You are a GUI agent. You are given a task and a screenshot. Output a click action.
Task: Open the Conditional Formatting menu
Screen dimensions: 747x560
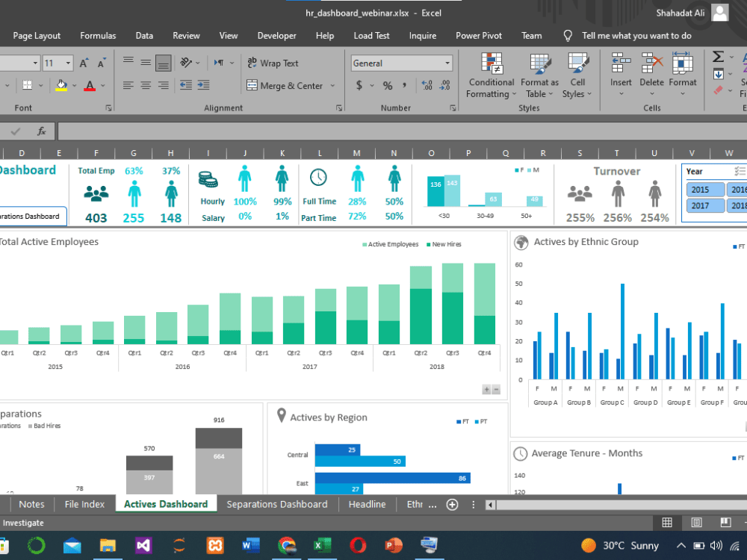(491, 74)
